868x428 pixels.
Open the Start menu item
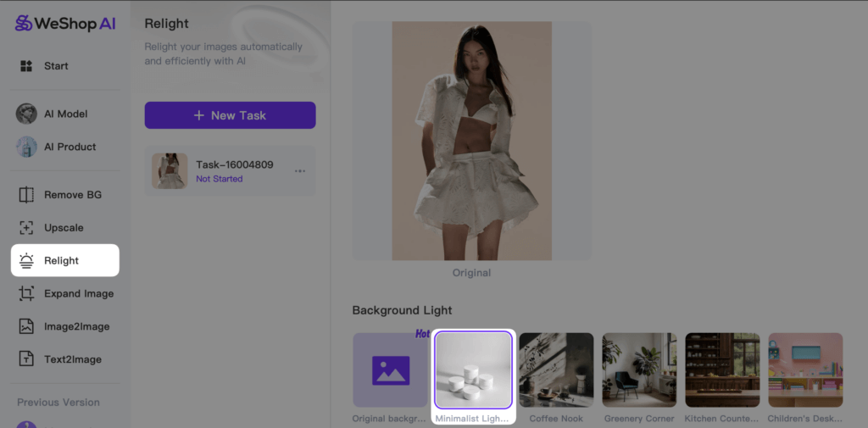pos(64,66)
